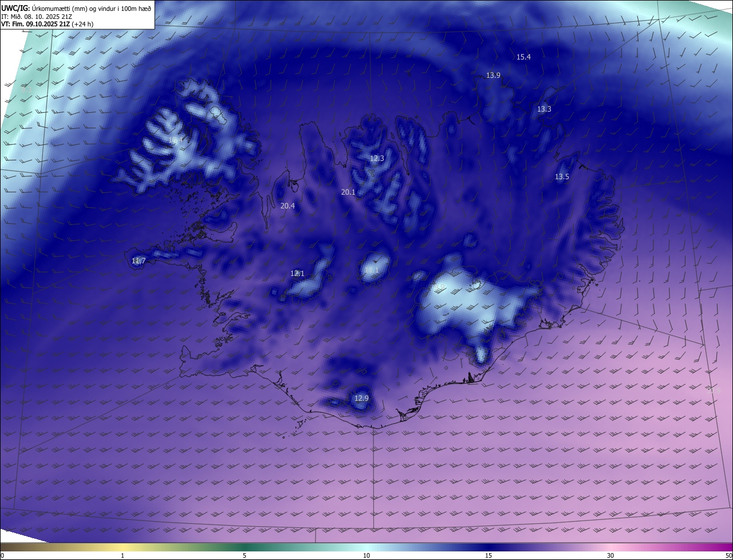
Task: Click the 11.7 value label
Action: 139,261
